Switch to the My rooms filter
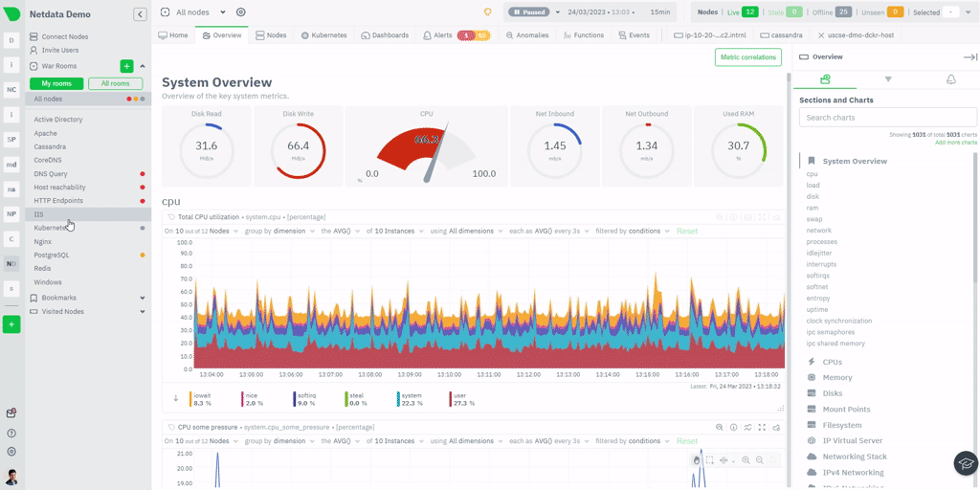Viewport: 980px width, 490px height. tap(56, 83)
